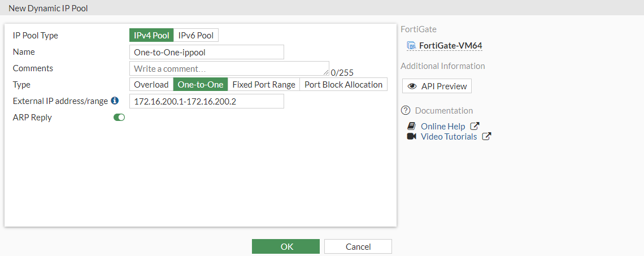Screen dimensions: 644x256
Task: Click the Name input field
Action: 207,52
